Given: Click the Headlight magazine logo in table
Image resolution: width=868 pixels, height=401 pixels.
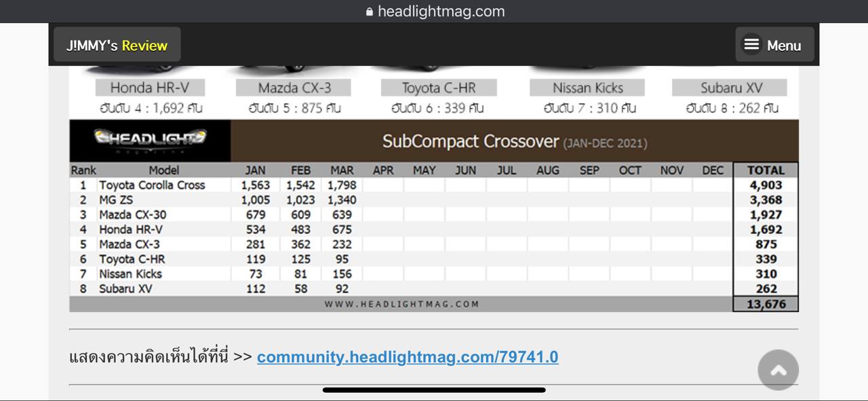Looking at the screenshot, I should point(150,140).
